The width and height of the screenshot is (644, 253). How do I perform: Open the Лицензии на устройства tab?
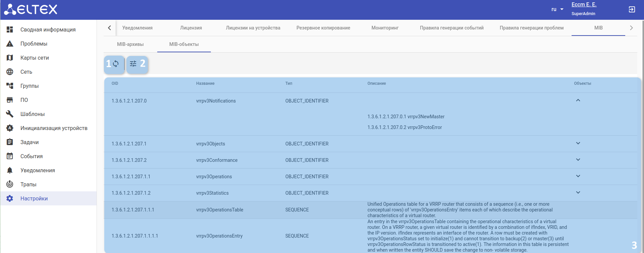[x=253, y=28]
